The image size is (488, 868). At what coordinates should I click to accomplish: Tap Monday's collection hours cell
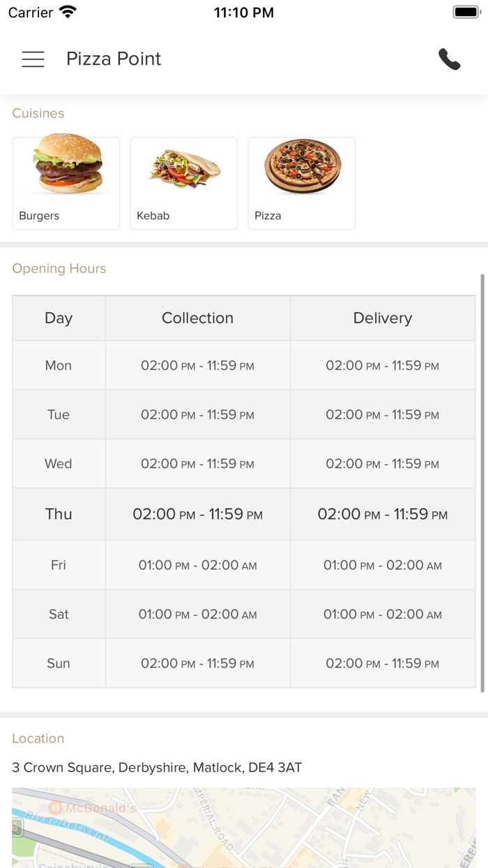point(197,366)
